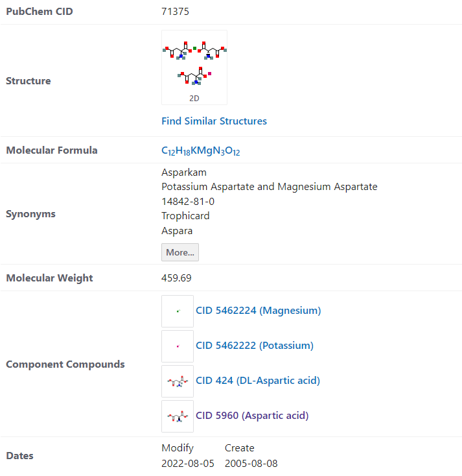Viewport: 462px width, 476px height.
Task: Click the CAS number 14842-81-0
Action: 188,202
